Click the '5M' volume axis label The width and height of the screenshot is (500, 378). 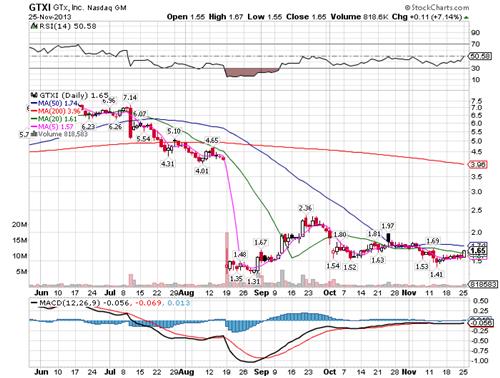coord(21,272)
